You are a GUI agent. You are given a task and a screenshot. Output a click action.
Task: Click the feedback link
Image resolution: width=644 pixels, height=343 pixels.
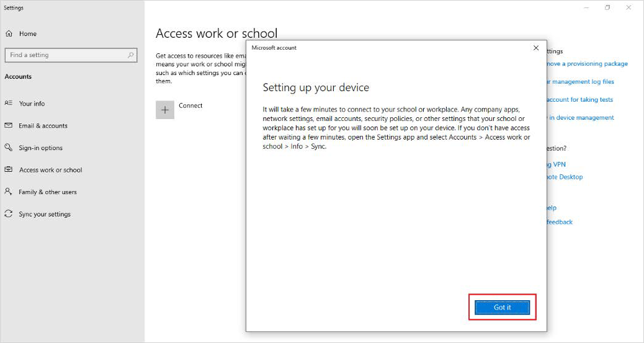(560, 222)
